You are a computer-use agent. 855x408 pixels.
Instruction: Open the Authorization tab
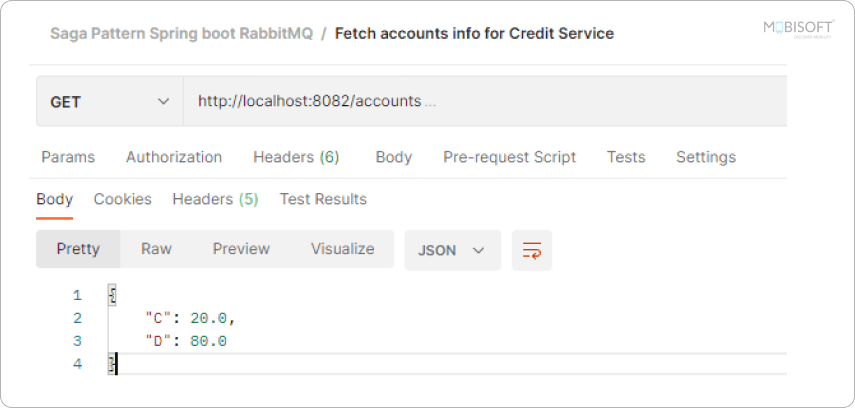[x=174, y=157]
